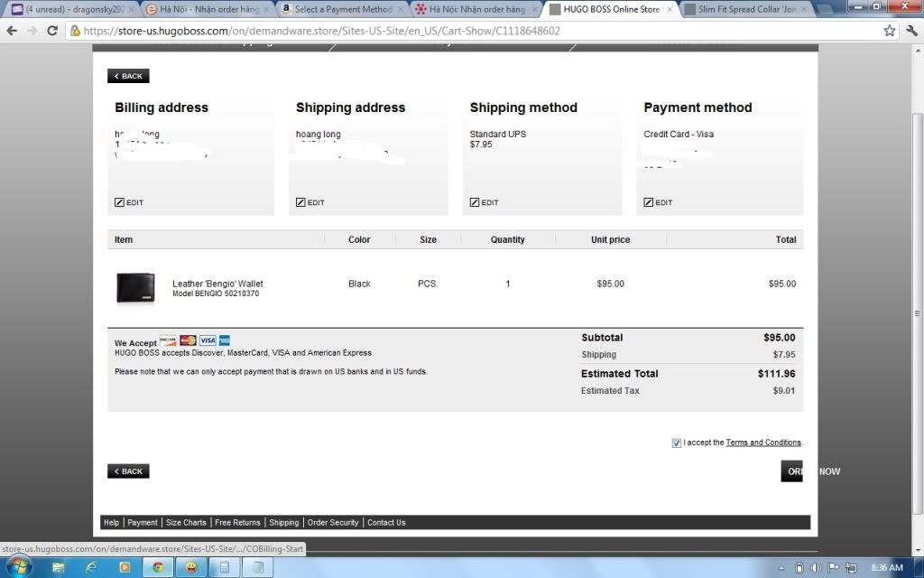Bookmark this page with the star icon
This screenshot has height=578, width=924.
pos(890,30)
